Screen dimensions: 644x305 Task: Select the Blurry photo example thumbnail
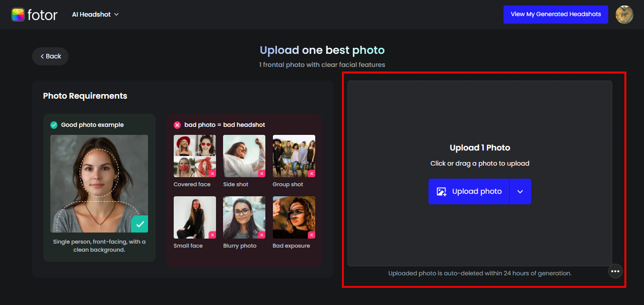coord(244,217)
